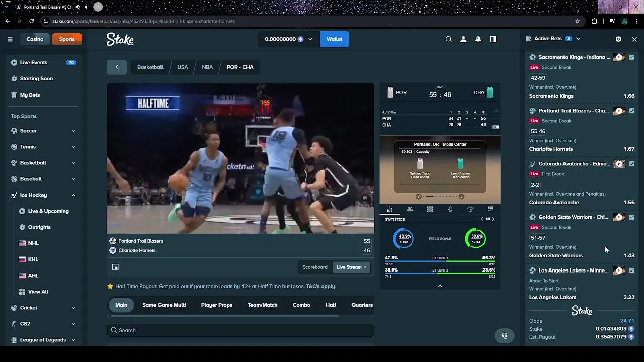The image size is (644, 362).
Task: Go to previous statistics page arrow
Action: coord(482,219)
